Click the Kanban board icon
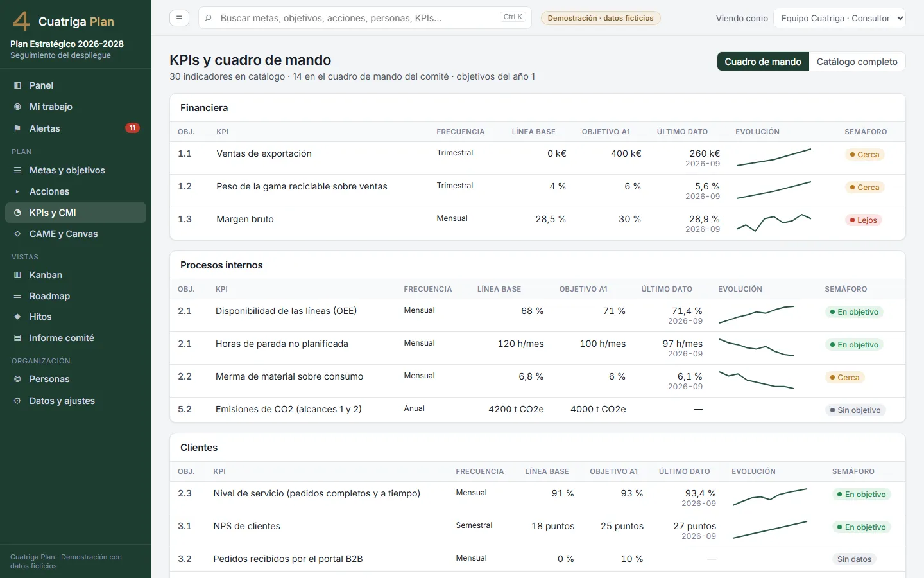 click(17, 275)
